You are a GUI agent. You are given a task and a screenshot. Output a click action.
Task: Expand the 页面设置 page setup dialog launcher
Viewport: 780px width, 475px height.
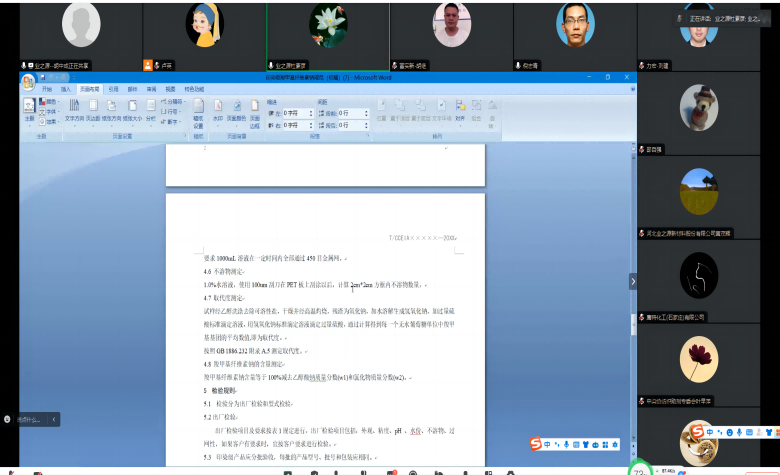coord(185,136)
